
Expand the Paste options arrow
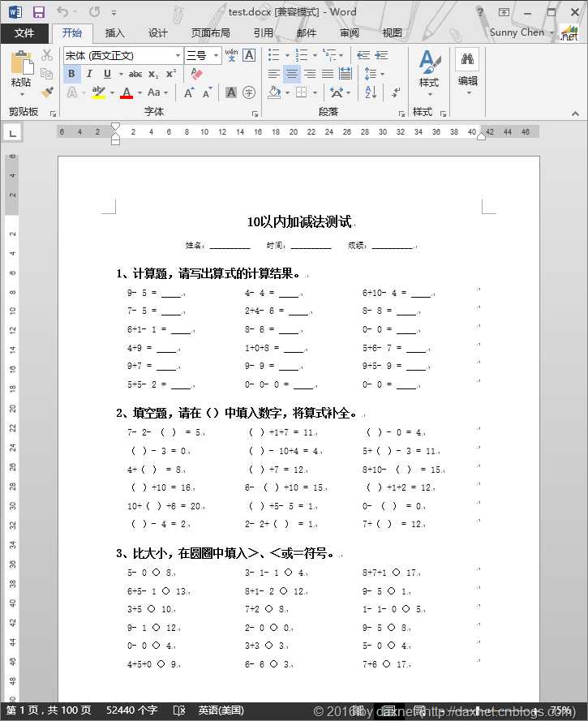click(22, 94)
